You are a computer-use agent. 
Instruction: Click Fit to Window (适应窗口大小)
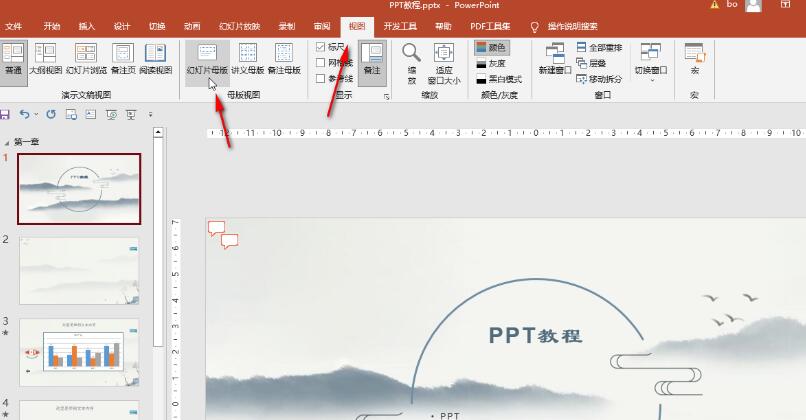(443, 62)
